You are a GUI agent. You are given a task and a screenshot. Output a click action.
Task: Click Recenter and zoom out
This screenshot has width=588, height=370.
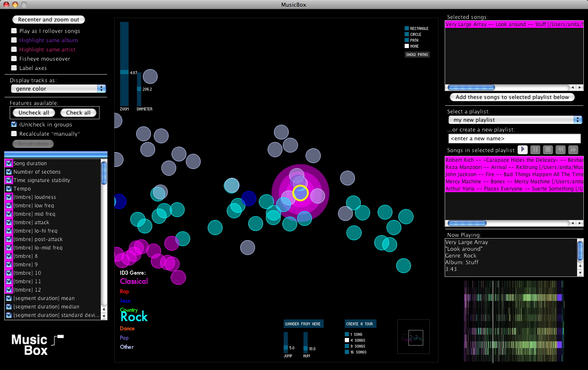click(49, 19)
